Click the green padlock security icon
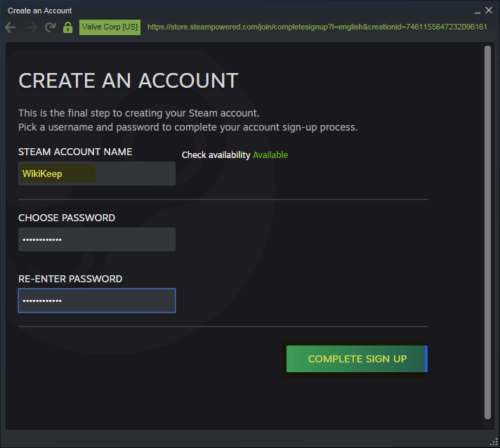Image resolution: width=500 pixels, height=448 pixels. [x=67, y=27]
